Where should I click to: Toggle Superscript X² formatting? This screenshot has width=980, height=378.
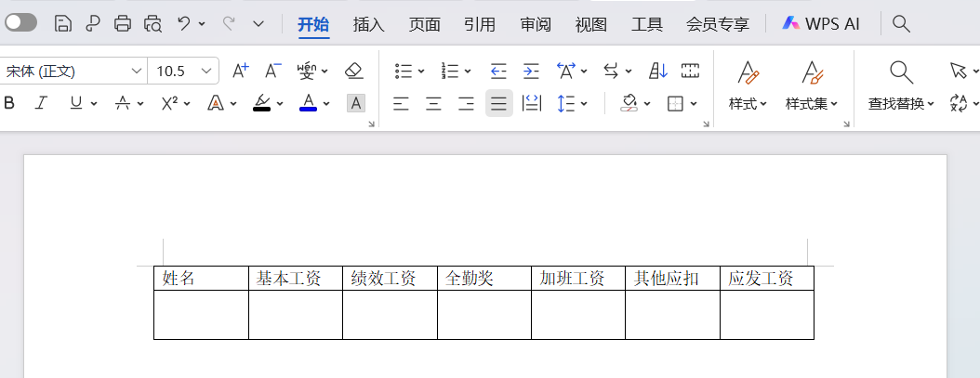[169, 103]
